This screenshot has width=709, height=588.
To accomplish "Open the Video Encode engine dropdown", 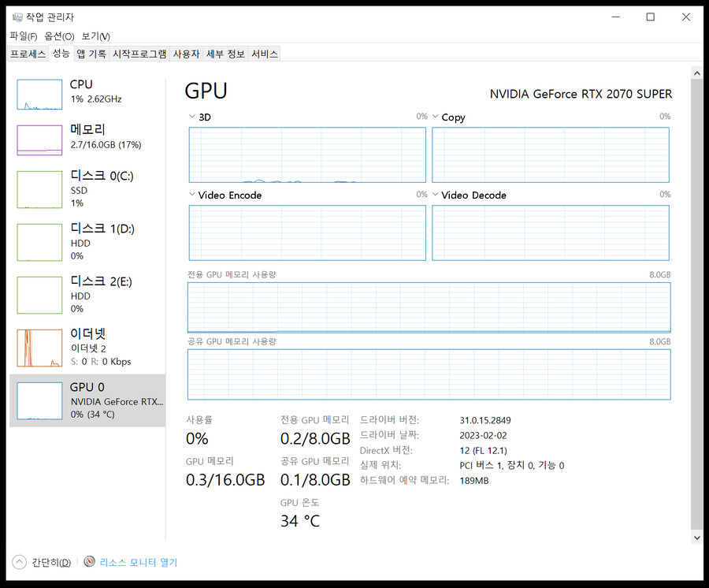I will tap(192, 195).
